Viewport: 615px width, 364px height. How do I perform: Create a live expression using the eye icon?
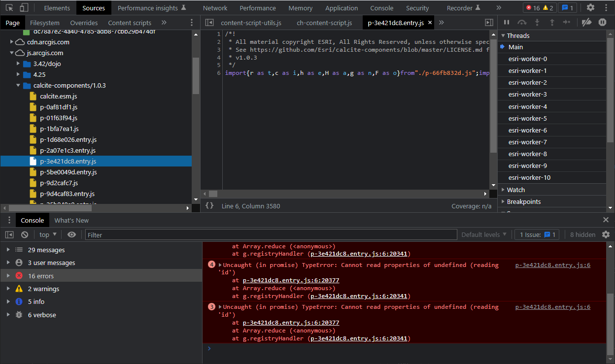click(x=72, y=235)
